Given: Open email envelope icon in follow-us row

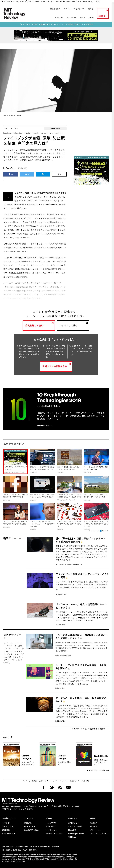Looking at the screenshot, I should click(68, 787).
